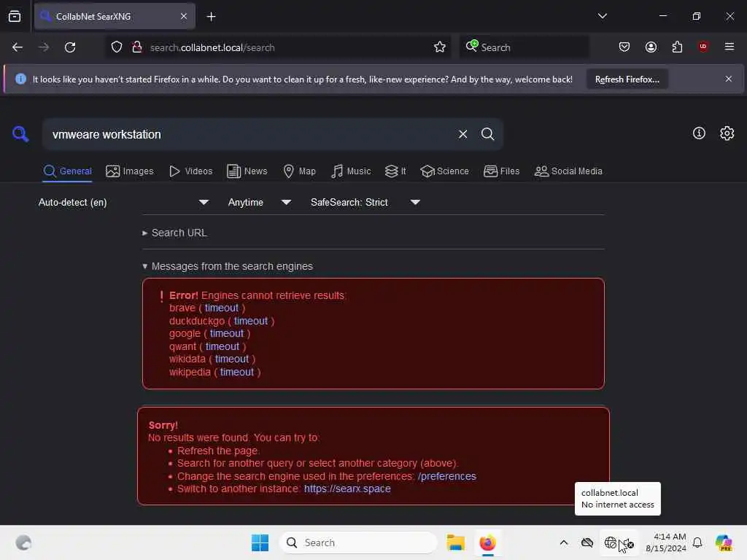The width and height of the screenshot is (747, 560).
Task: Open SearXNG about info icon
Action: point(699,133)
